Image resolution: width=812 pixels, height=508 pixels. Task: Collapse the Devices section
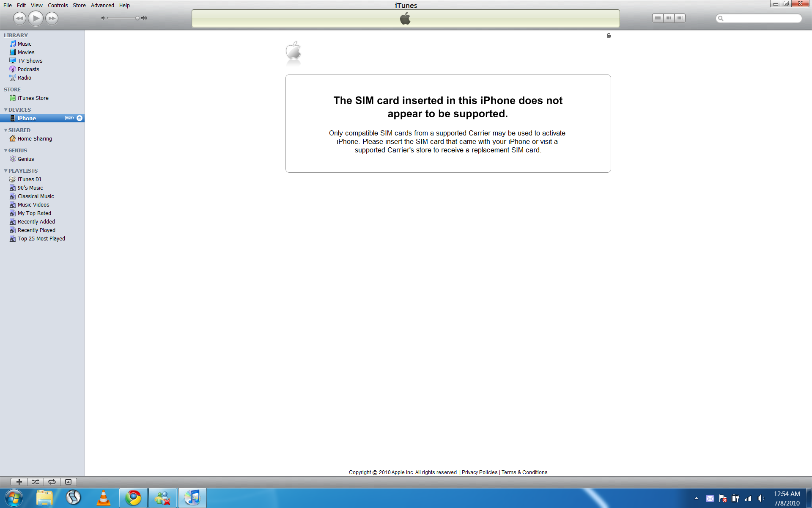5,110
